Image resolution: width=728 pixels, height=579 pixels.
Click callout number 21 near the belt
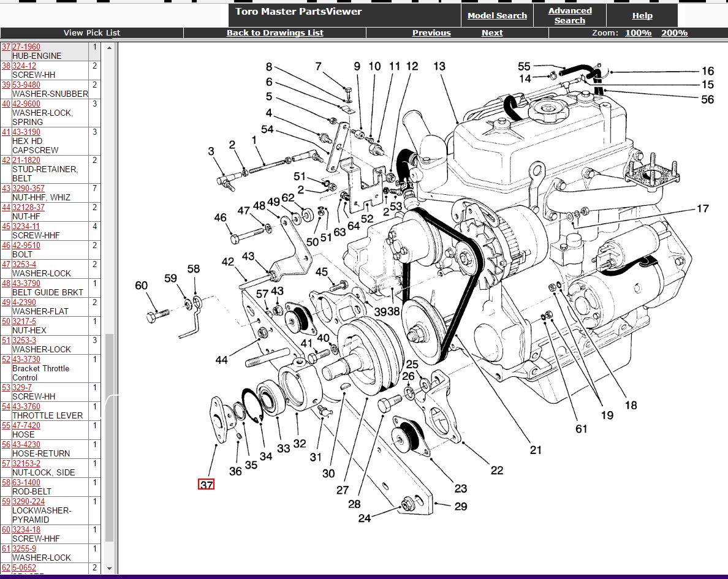pos(536,450)
